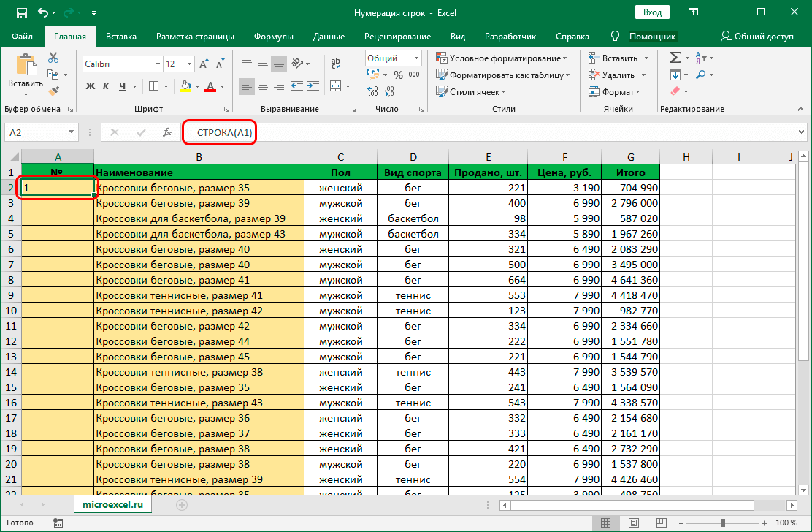The height and width of the screenshot is (532, 812).
Task: Click the AutoSum sigma icon
Action: pos(675,58)
